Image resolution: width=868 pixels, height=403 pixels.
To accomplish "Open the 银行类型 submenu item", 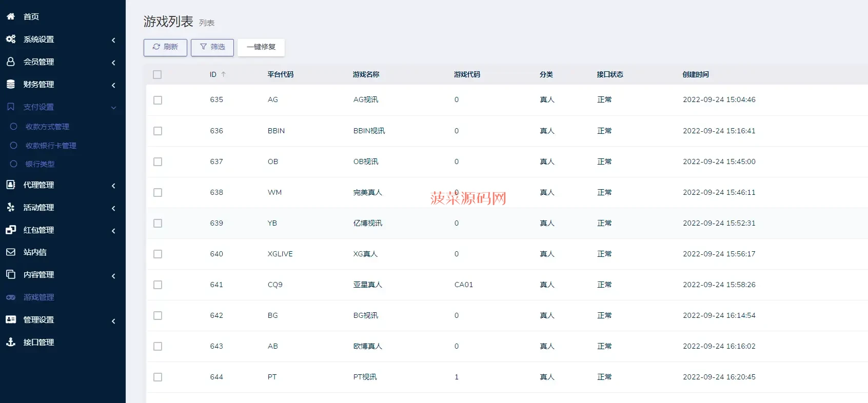I will pyautogui.click(x=40, y=164).
